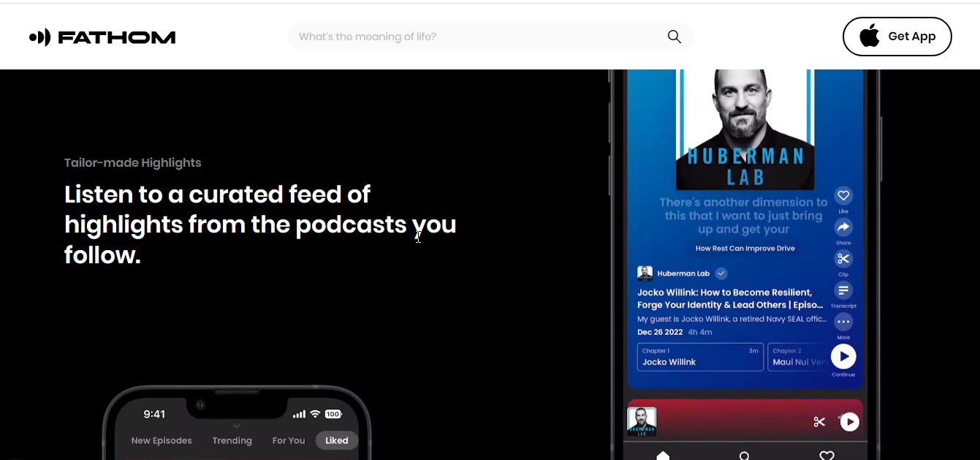Image resolution: width=980 pixels, height=460 pixels.
Task: Click the "Tailor-made Highlights" label
Action: tap(132, 163)
